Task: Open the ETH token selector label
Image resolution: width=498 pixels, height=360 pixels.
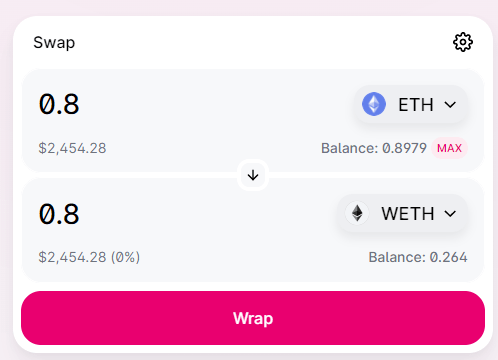Action: [416, 105]
